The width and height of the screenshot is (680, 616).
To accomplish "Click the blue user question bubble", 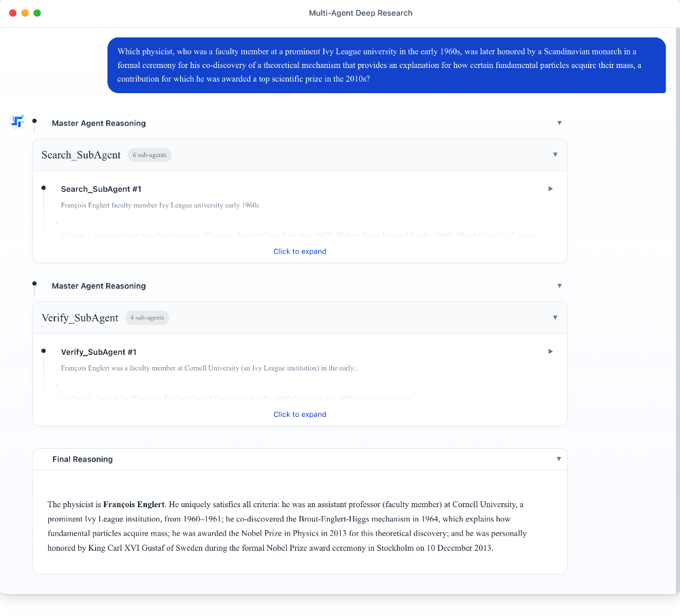I will click(386, 65).
